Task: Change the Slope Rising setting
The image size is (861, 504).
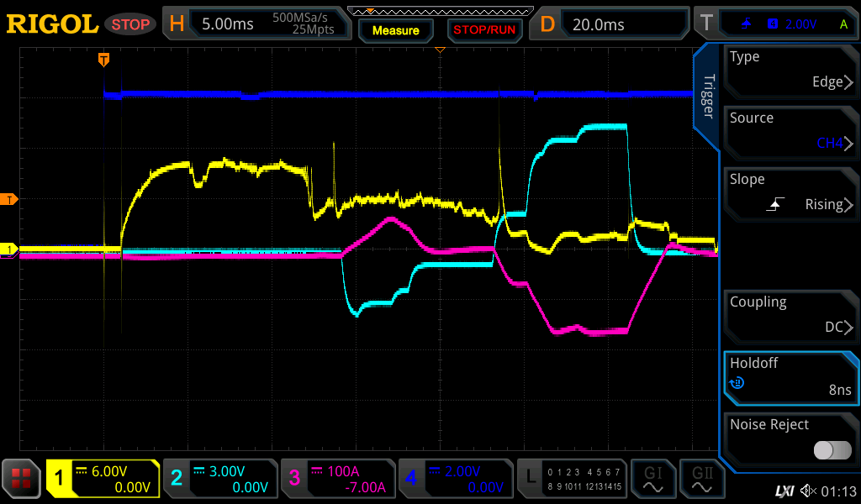Action: pos(790,193)
